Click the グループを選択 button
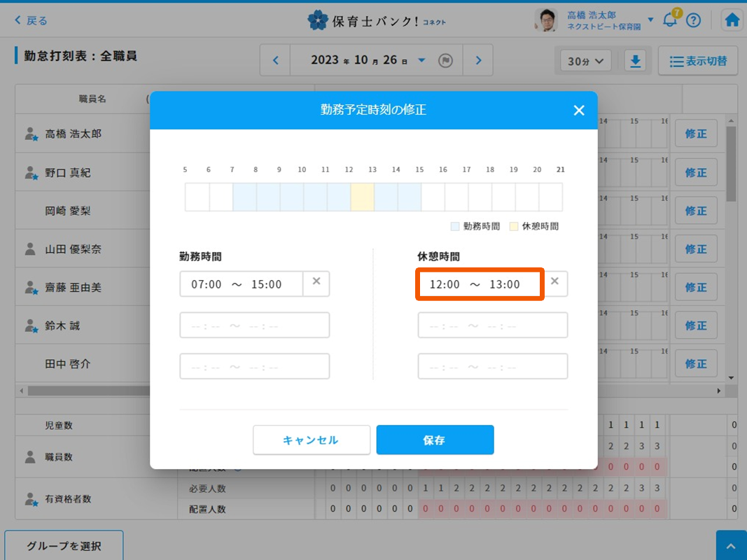 [64, 545]
